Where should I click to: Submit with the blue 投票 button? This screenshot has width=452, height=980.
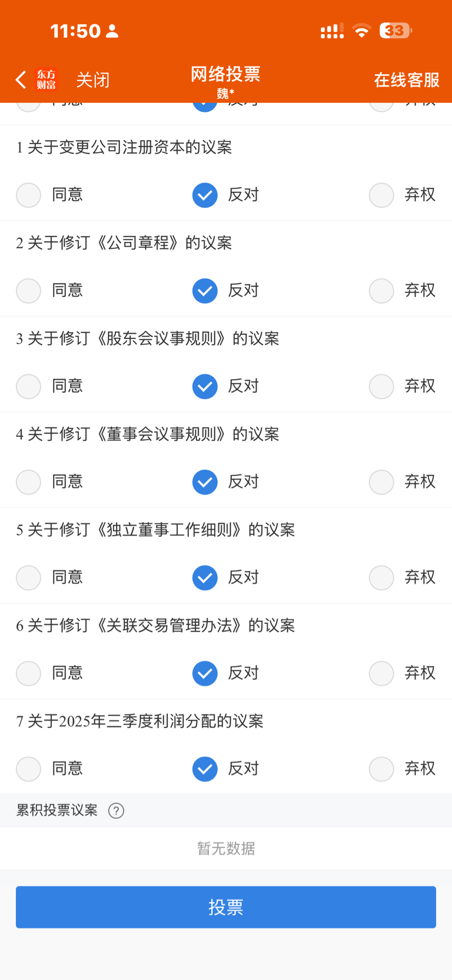coord(226,907)
